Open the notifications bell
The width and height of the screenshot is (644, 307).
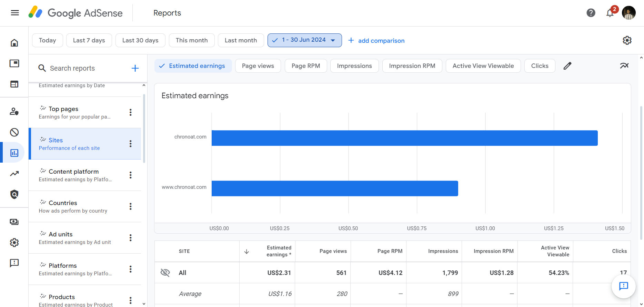(610, 13)
